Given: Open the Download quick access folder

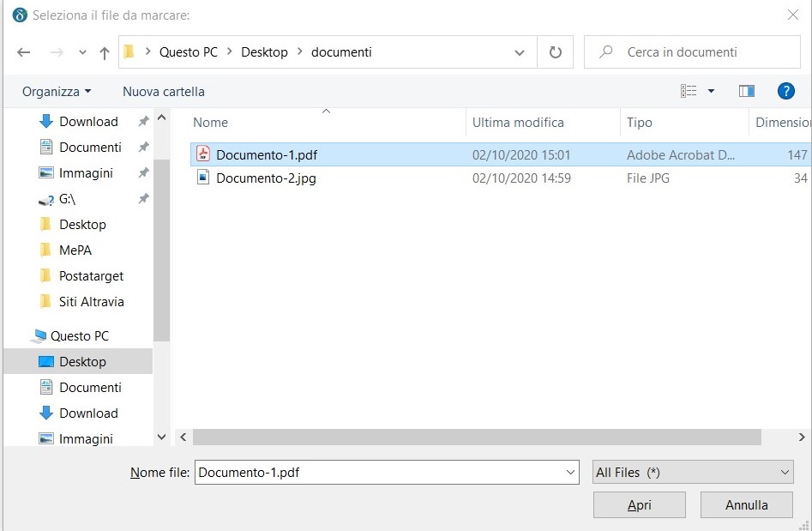Looking at the screenshot, I should [x=88, y=122].
